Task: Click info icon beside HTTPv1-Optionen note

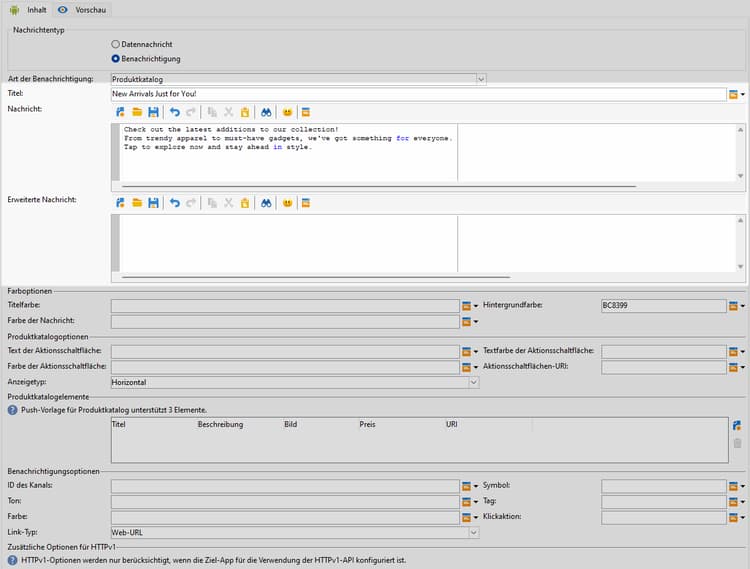Action: [x=12, y=560]
